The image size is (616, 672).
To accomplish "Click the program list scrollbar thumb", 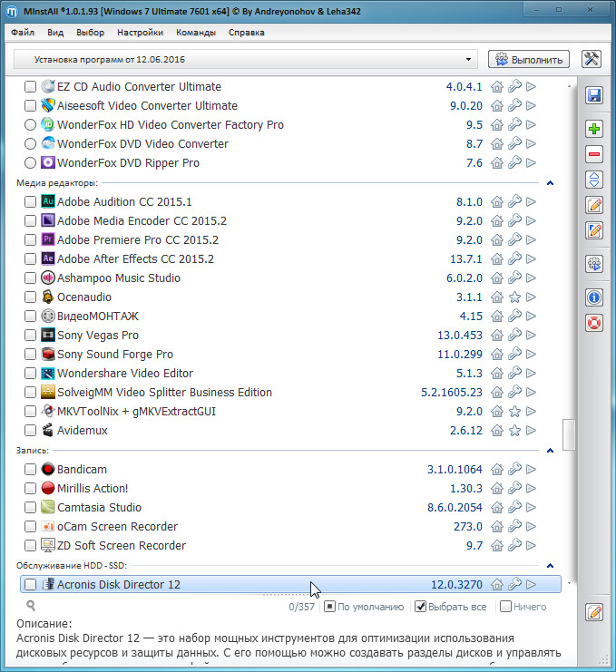I will [x=569, y=434].
